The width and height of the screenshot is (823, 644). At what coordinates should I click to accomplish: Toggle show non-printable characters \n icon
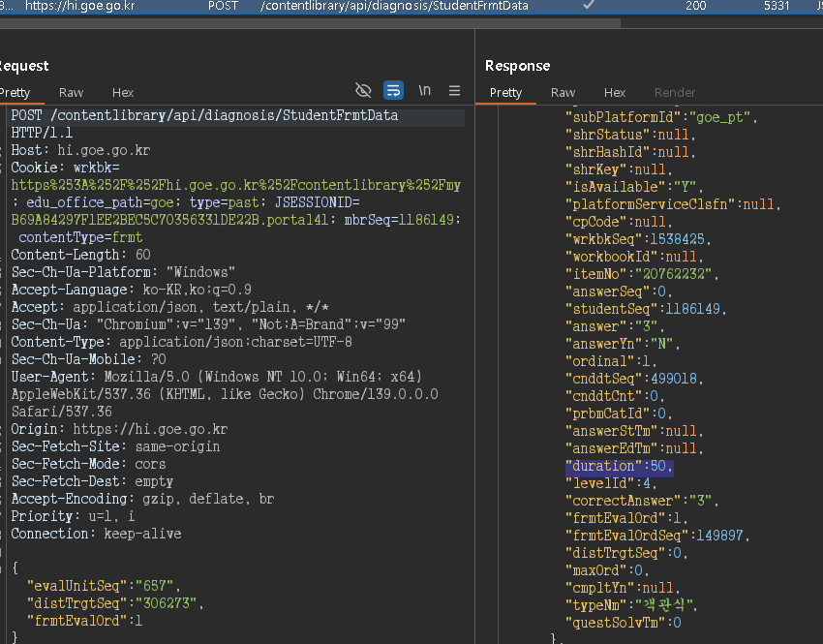tap(424, 90)
